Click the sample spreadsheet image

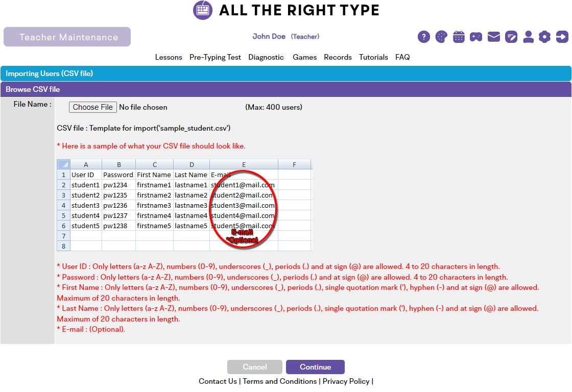pos(184,205)
